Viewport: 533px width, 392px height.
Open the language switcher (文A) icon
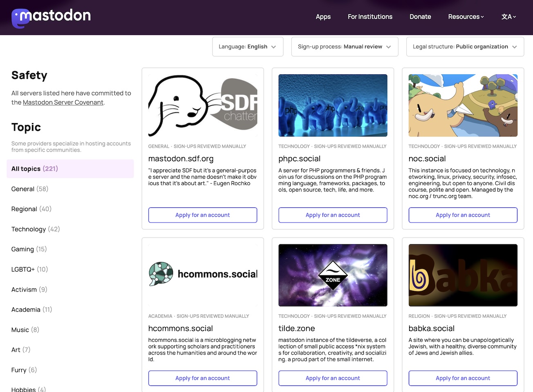pyautogui.click(x=508, y=17)
